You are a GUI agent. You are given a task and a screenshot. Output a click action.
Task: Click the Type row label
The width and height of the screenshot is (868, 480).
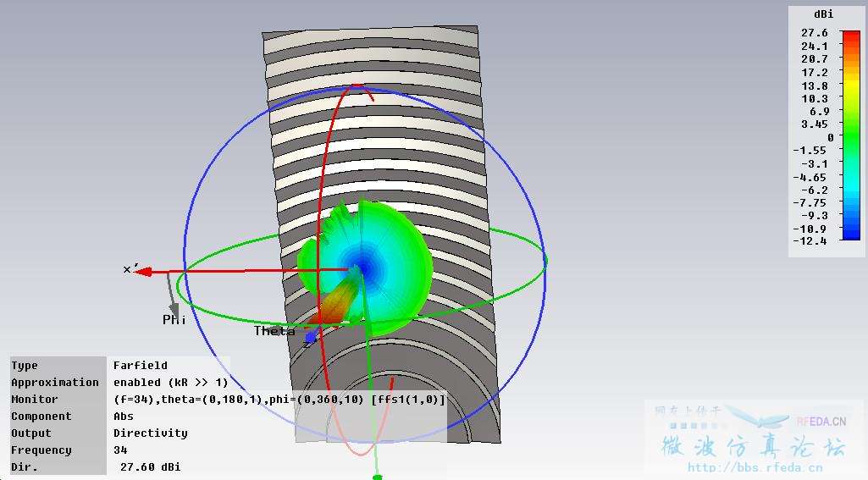click(25, 366)
